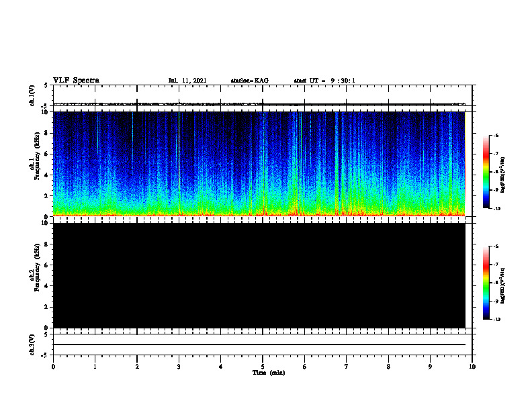Image resolution: width=532 pixels, height=411 pixels.
Task: Click the time axis end tick label "10"
Action: (x=472, y=367)
